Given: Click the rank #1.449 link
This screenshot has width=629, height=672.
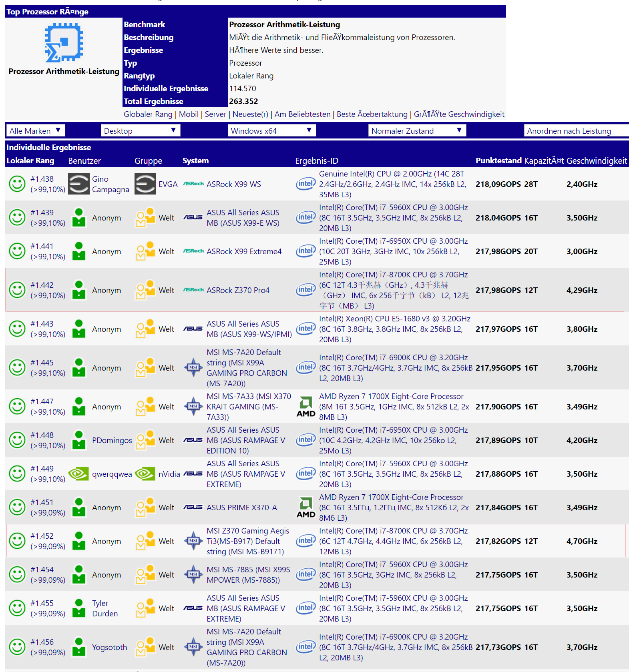Looking at the screenshot, I should click(42, 469).
